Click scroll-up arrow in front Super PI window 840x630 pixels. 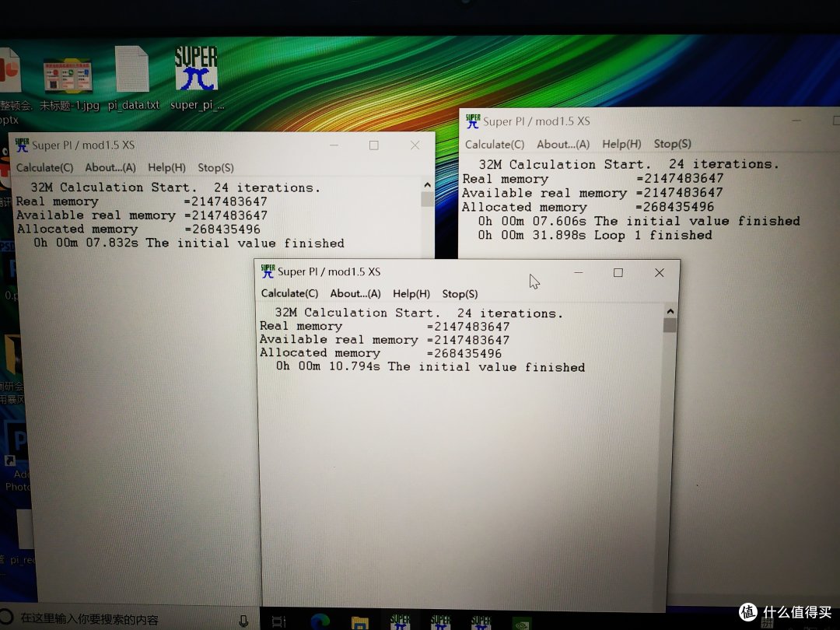coord(670,311)
